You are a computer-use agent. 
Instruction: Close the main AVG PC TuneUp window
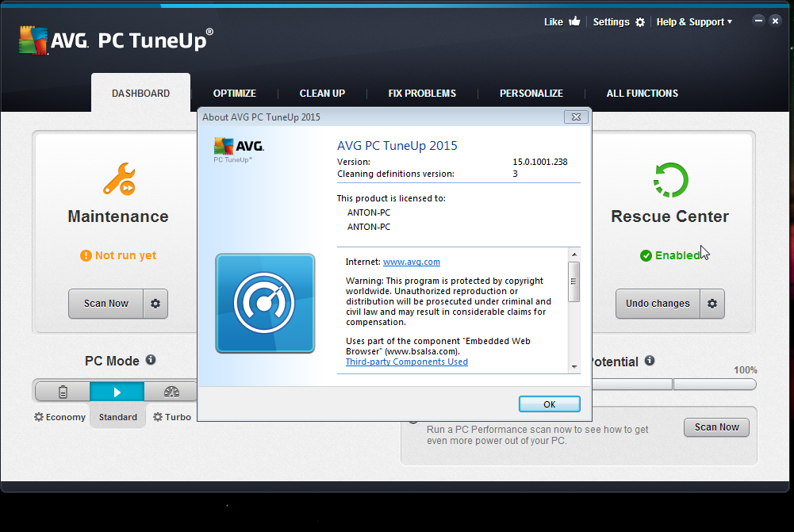coord(775,21)
